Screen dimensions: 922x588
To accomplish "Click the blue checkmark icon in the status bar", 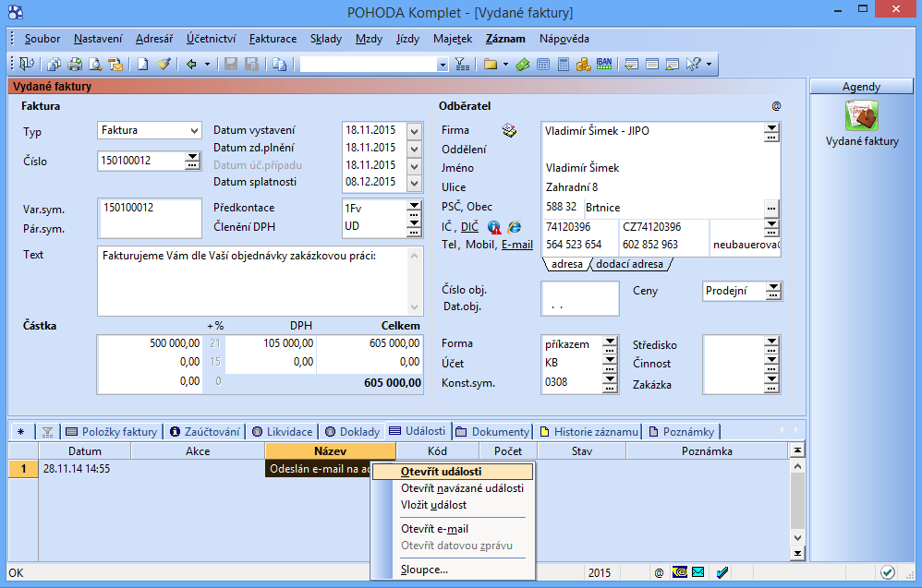I will pyautogui.click(x=722, y=572).
